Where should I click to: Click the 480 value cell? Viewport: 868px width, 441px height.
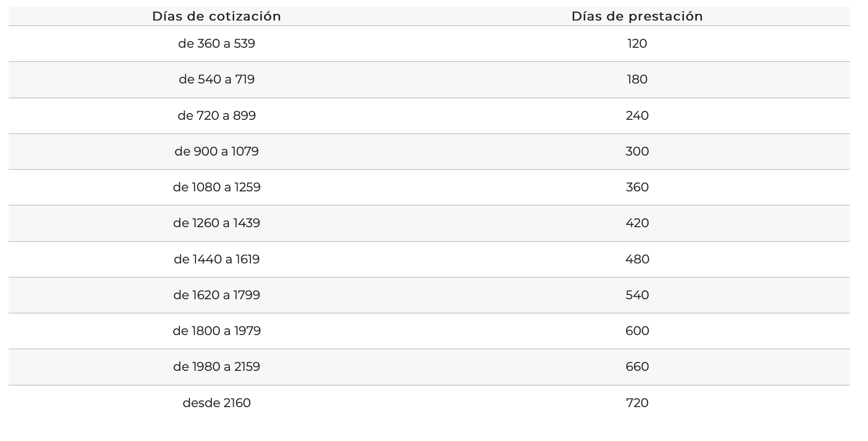pos(637,259)
